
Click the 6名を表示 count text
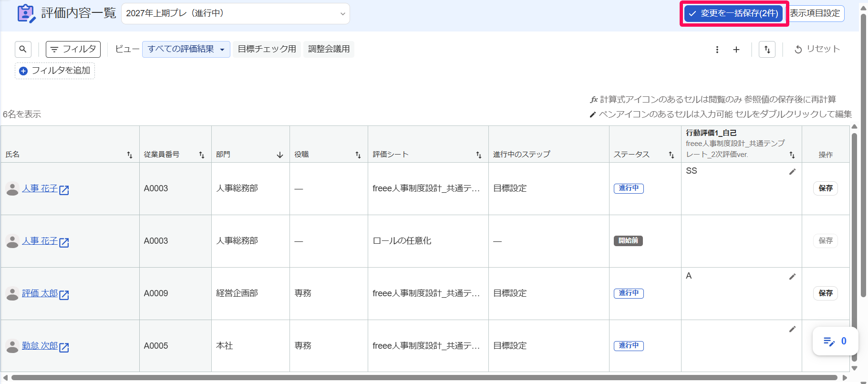coord(22,114)
